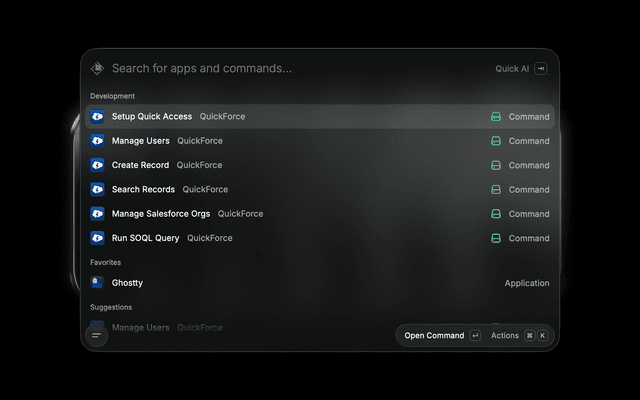Click the Application label on Ghostty row
The width and height of the screenshot is (640, 400).
(527, 283)
